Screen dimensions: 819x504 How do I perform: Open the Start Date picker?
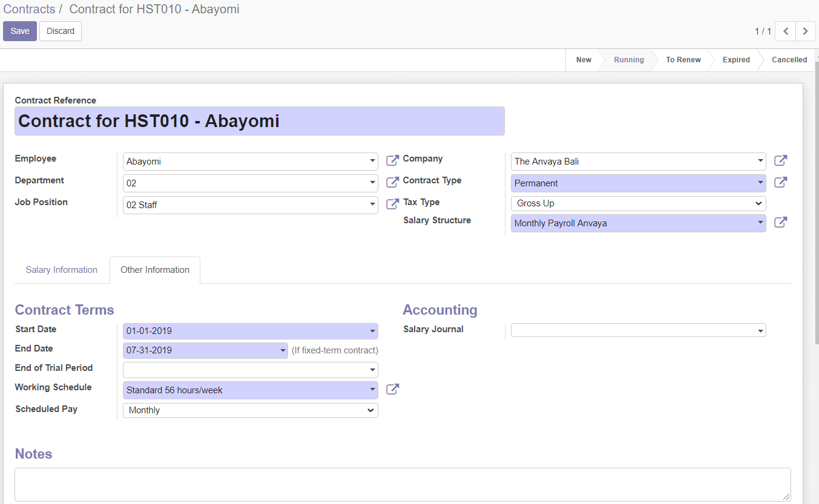[x=251, y=331]
